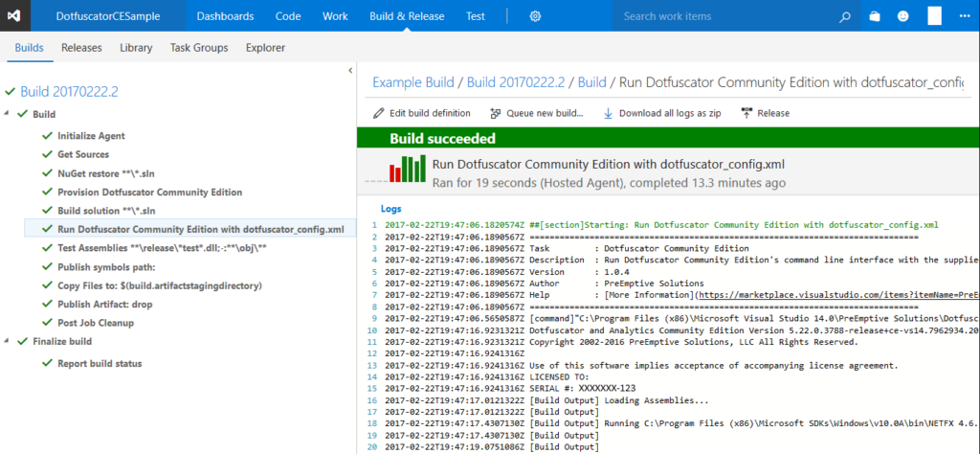
Task: Switch to the Builds tab
Action: click(30, 48)
